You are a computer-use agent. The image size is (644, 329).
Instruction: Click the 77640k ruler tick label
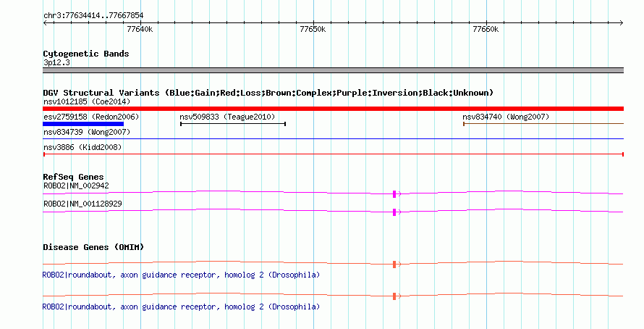coord(140,29)
